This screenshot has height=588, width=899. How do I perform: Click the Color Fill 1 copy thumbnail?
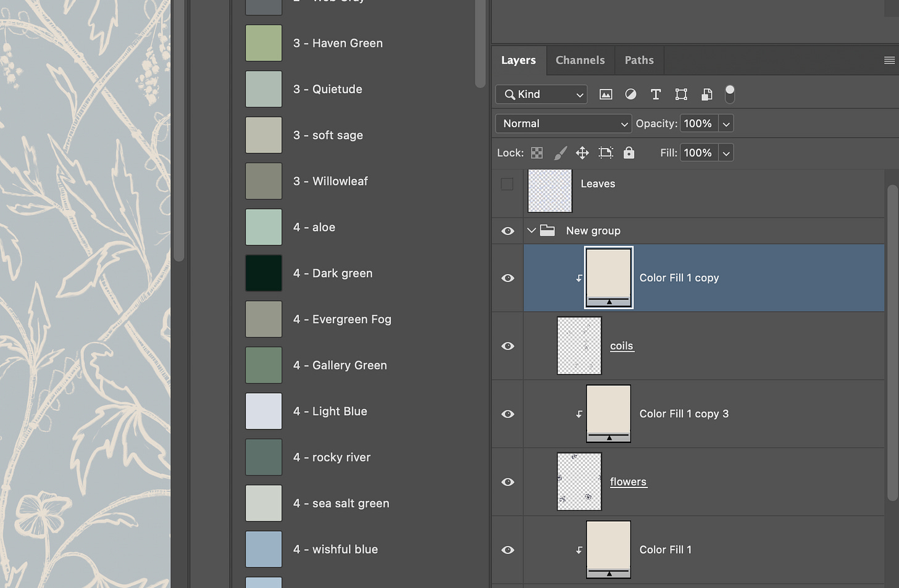pos(609,278)
